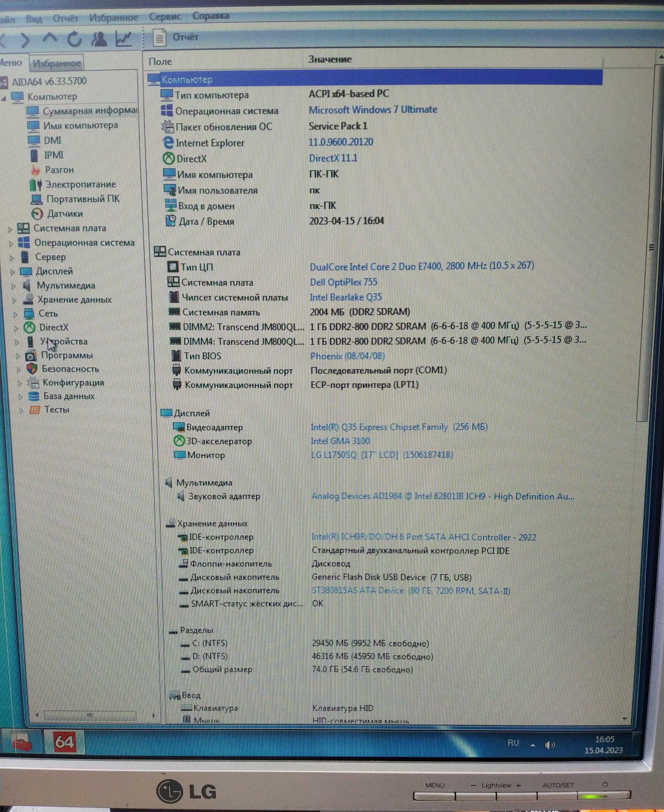
Task: Open the Intel Bearlake Q35 link
Action: (346, 297)
